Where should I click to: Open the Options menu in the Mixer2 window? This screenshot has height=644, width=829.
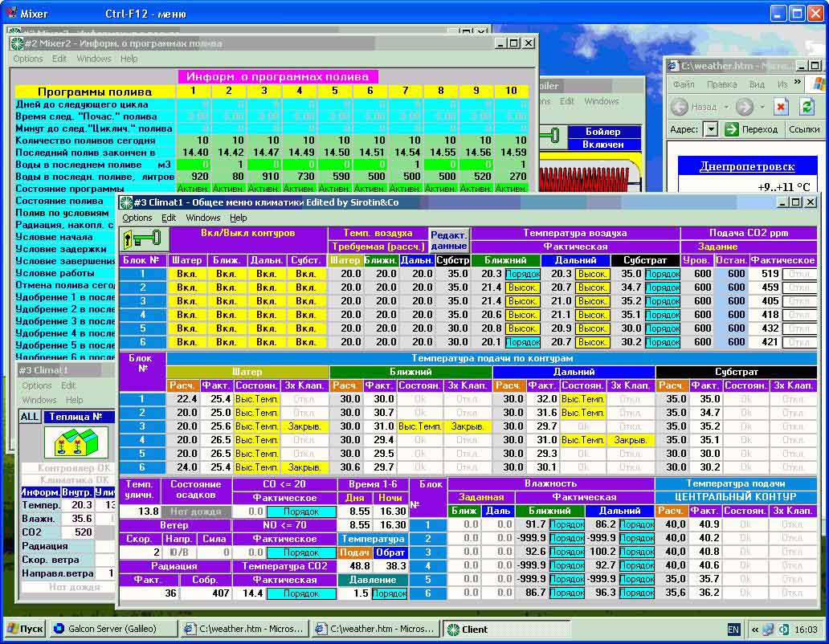coord(28,59)
